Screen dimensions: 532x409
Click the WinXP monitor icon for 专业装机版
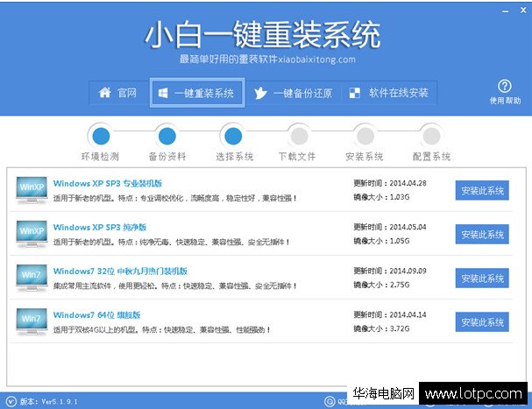32,190
